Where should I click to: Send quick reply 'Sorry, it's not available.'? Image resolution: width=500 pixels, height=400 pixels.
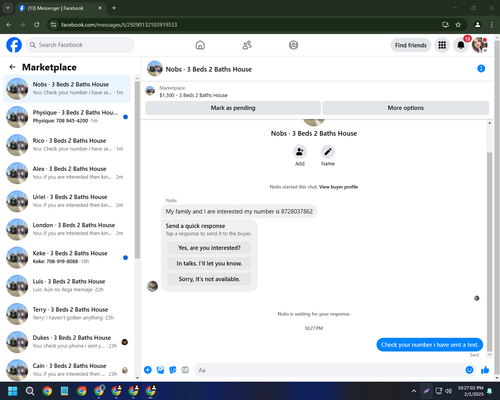coord(209,279)
